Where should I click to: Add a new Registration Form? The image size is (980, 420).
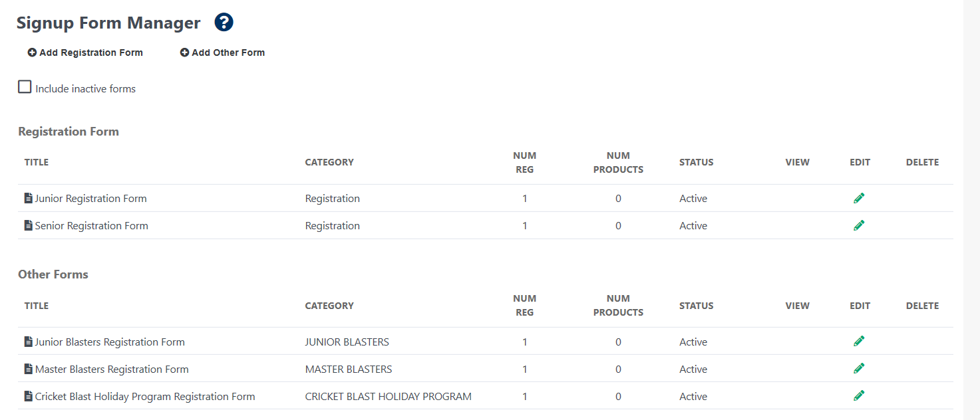[x=85, y=52]
